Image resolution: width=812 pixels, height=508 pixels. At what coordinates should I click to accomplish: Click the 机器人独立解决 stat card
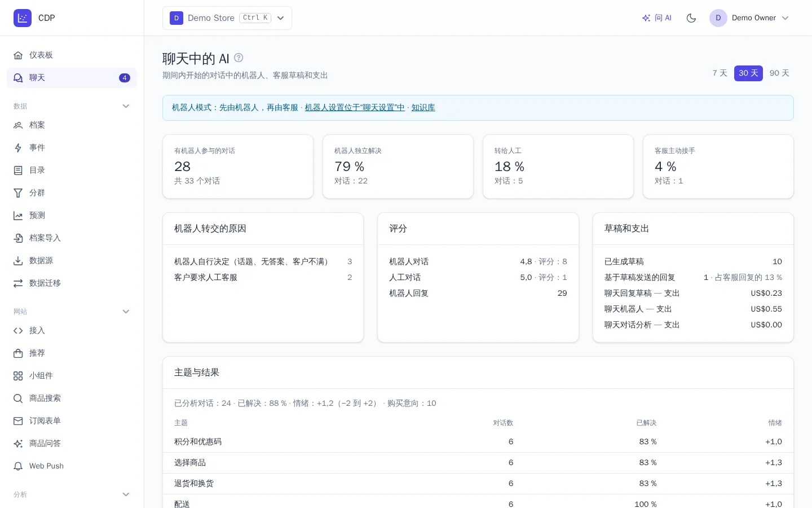398,167
